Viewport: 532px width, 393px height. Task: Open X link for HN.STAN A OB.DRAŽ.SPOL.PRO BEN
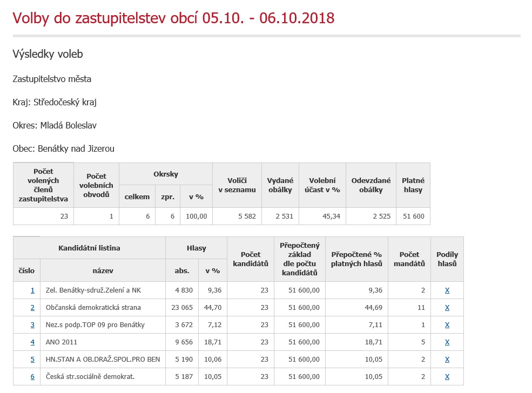[x=447, y=360]
